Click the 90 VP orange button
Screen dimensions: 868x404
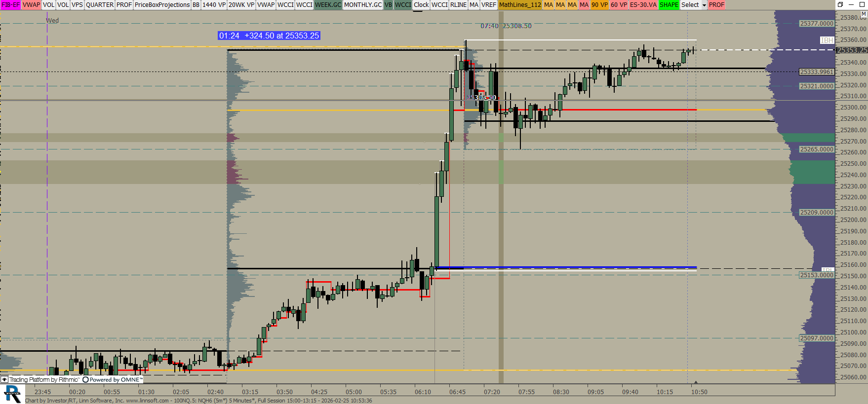599,5
